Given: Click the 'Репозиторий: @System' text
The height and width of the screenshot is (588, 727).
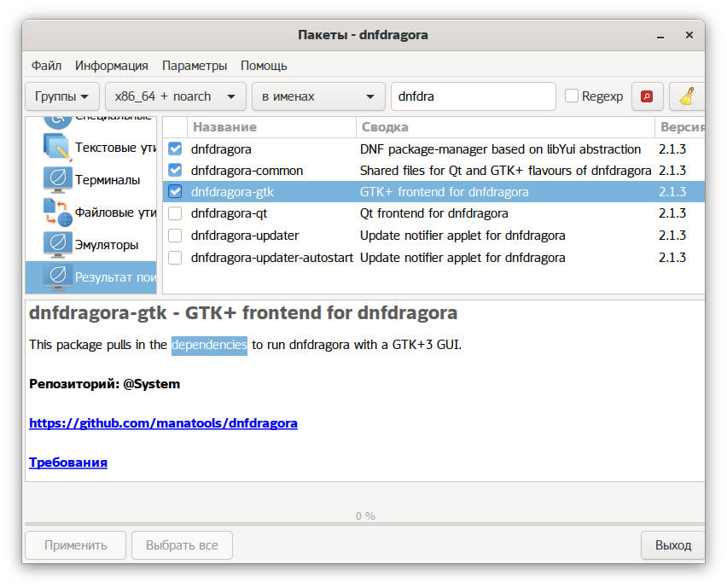Looking at the screenshot, I should (x=104, y=384).
